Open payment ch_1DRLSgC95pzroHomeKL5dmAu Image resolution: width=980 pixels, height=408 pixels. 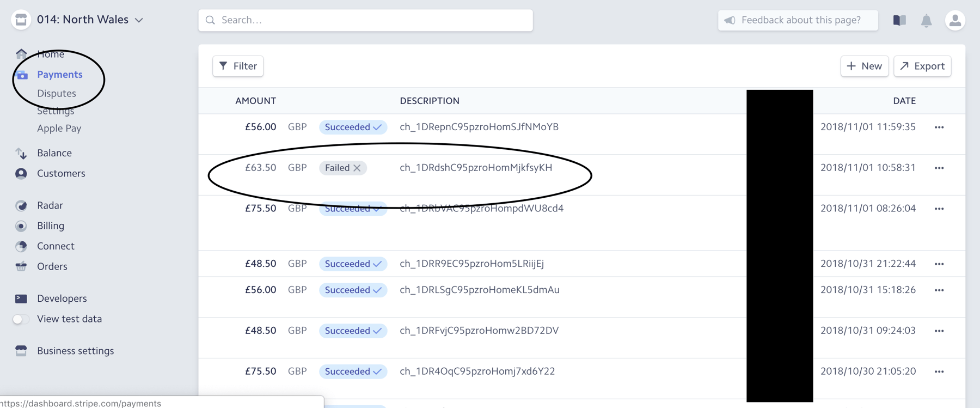[480, 290]
